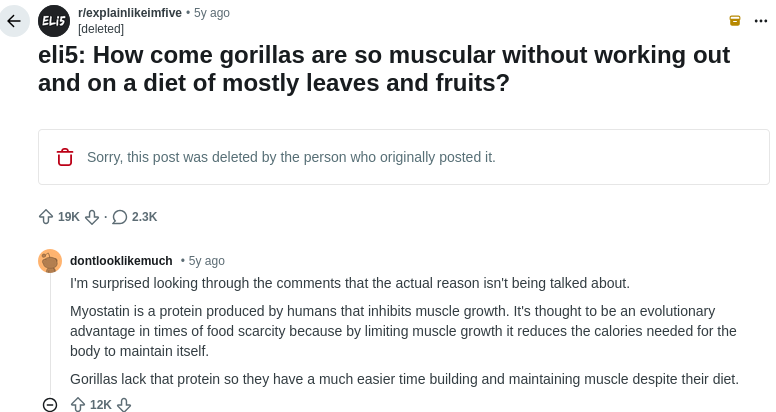
Task: Open the ELI5 subreddit avatar
Action: click(54, 21)
